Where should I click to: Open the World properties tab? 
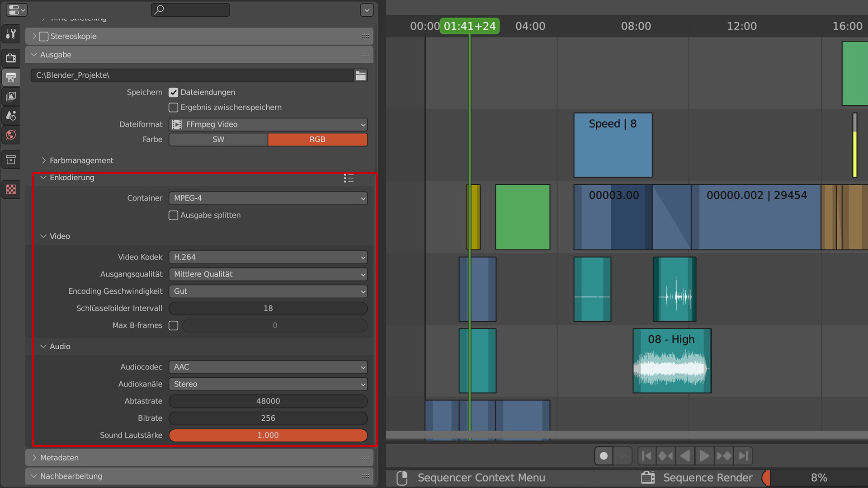coord(11,135)
